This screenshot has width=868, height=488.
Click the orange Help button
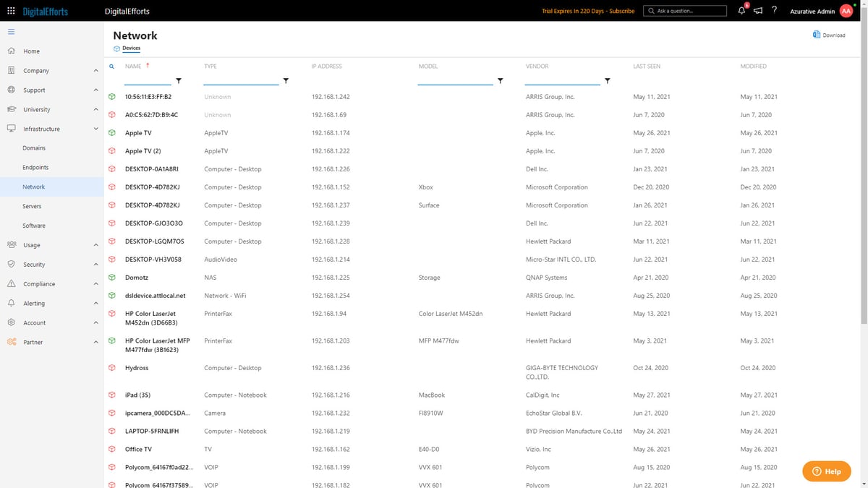[x=827, y=471]
